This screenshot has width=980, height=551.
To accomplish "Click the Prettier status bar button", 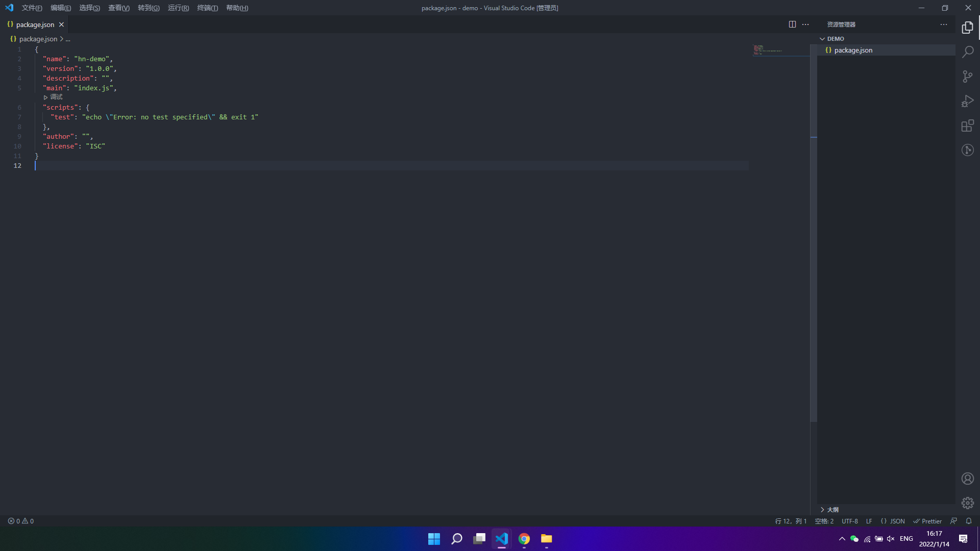I will pos(927,521).
